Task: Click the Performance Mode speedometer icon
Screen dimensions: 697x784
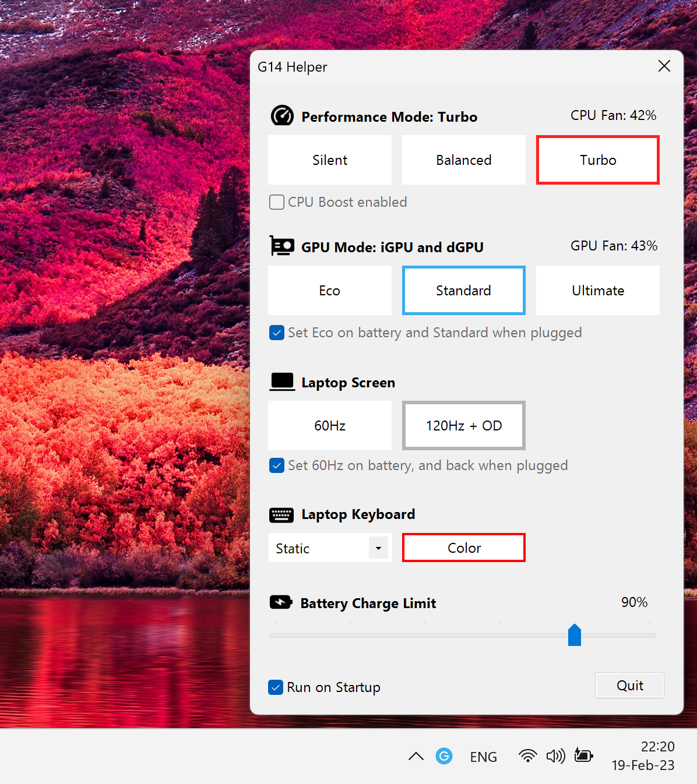Action: click(282, 116)
